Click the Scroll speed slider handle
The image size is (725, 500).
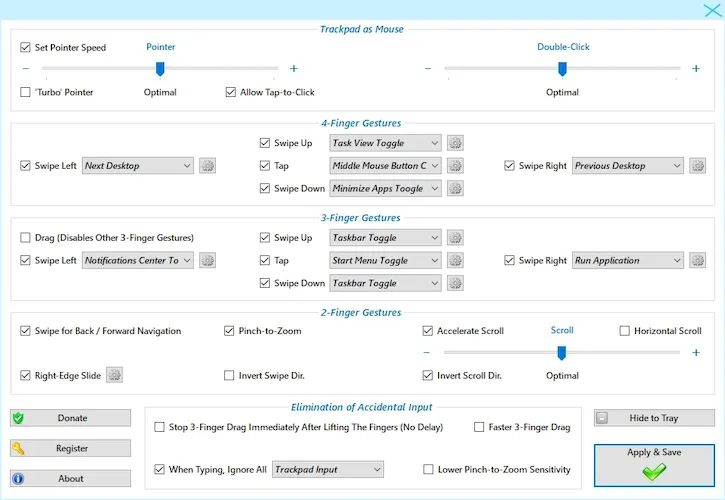(562, 352)
